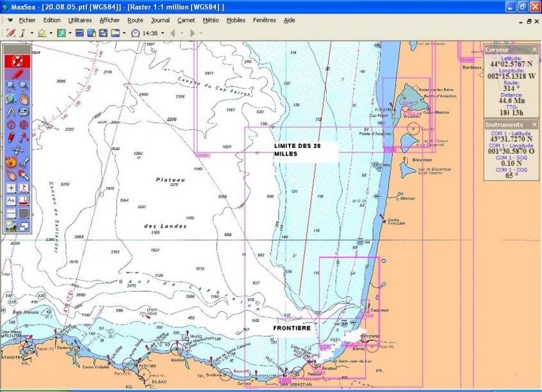The image size is (542, 392).
Task: Click the clock icon in toolbar
Action: 135,33
